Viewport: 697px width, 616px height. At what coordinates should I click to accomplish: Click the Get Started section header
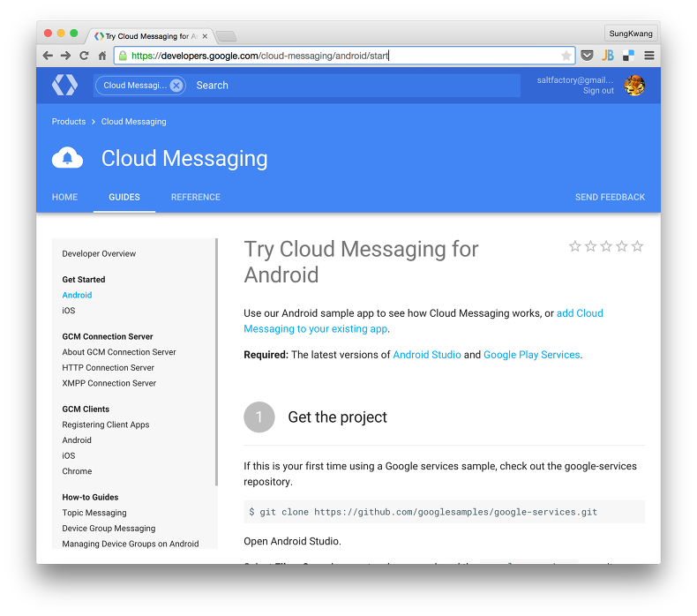pyautogui.click(x=84, y=279)
